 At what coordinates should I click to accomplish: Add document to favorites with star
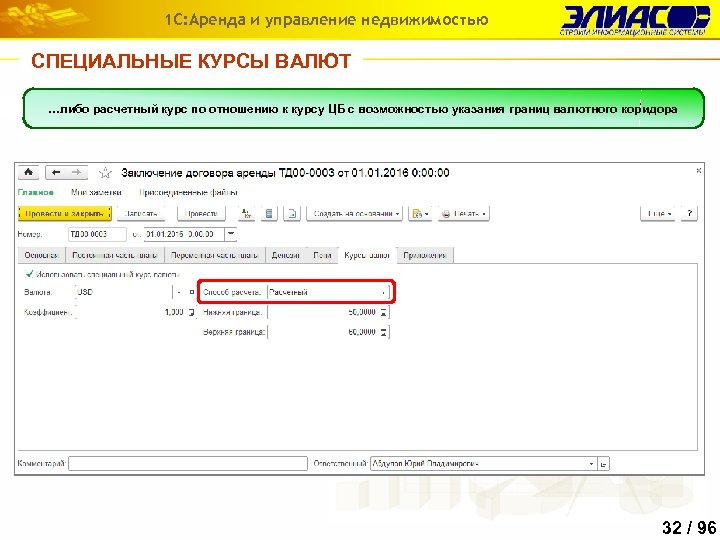(x=105, y=173)
